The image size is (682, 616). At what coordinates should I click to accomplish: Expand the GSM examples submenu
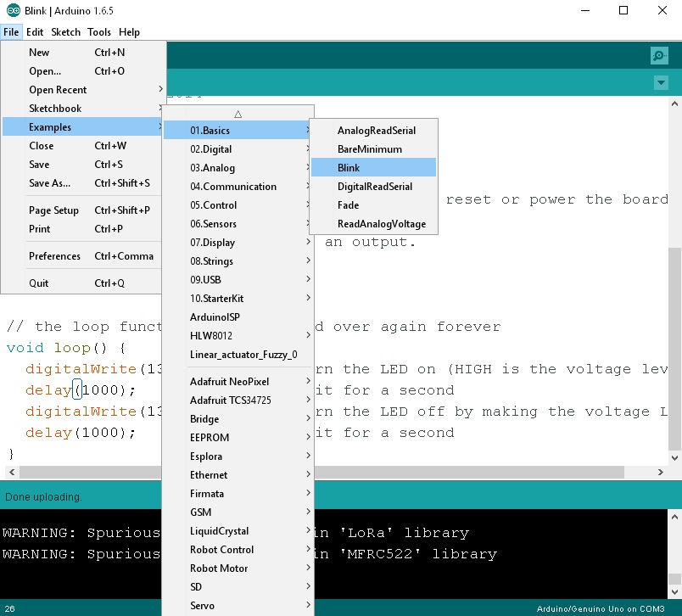pos(238,512)
